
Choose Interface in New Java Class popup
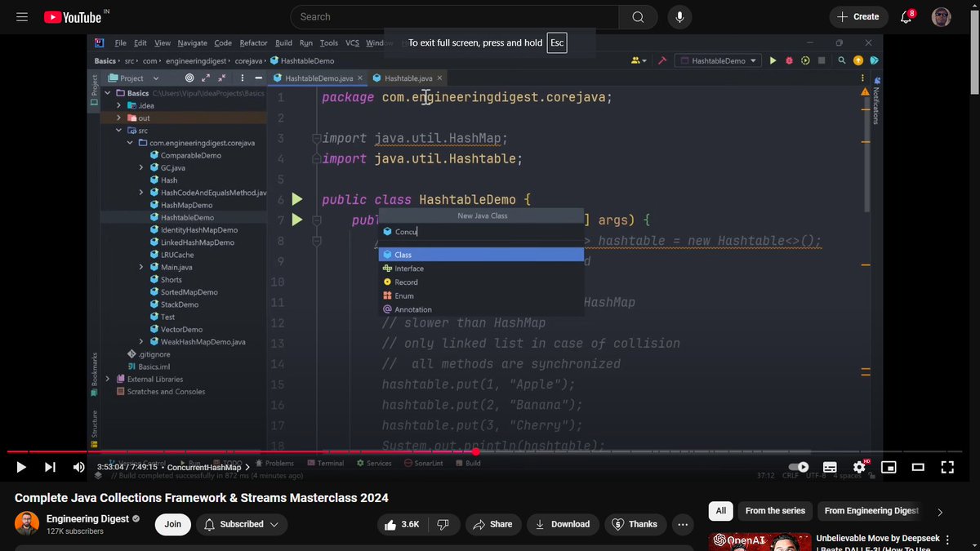pyautogui.click(x=481, y=269)
